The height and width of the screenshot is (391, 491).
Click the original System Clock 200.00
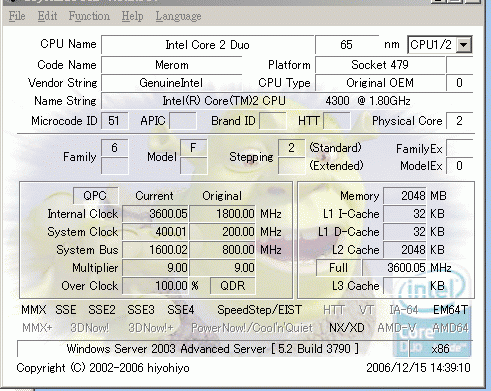223,232
